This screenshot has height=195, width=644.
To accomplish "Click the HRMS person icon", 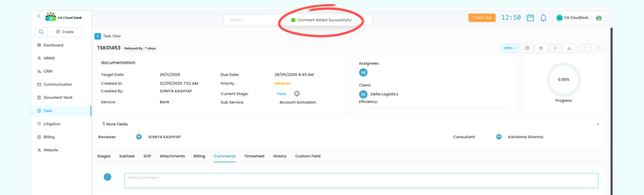I will (39, 58).
